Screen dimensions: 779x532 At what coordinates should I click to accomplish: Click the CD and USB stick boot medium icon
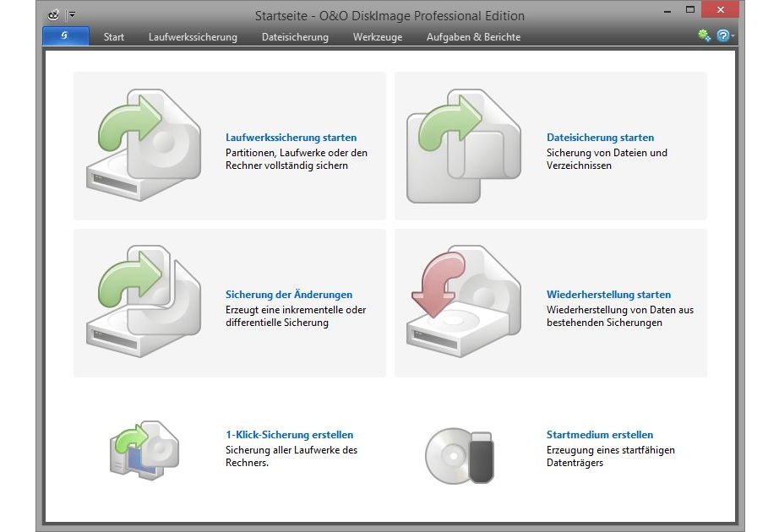click(x=460, y=456)
